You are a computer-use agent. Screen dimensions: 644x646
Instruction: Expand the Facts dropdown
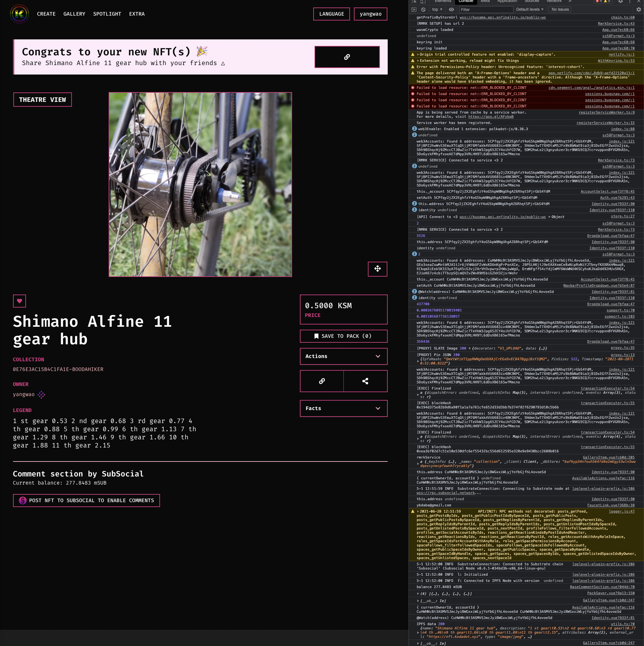[x=343, y=408]
